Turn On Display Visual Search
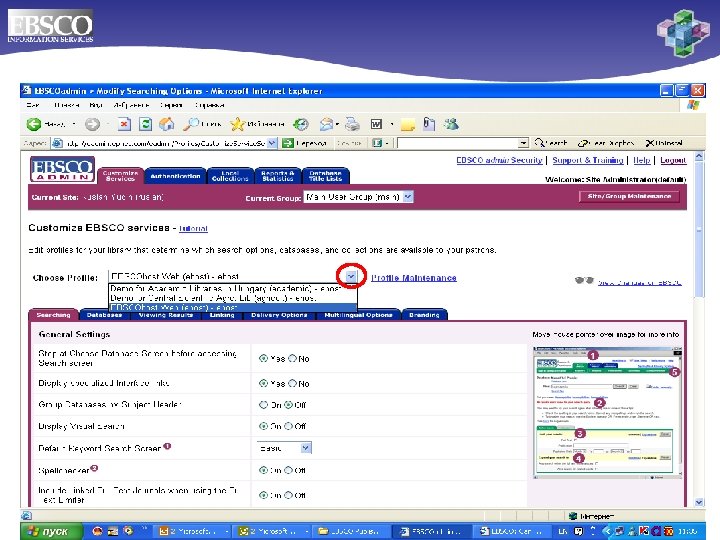Viewport: 720px width, 540px height. (263, 426)
